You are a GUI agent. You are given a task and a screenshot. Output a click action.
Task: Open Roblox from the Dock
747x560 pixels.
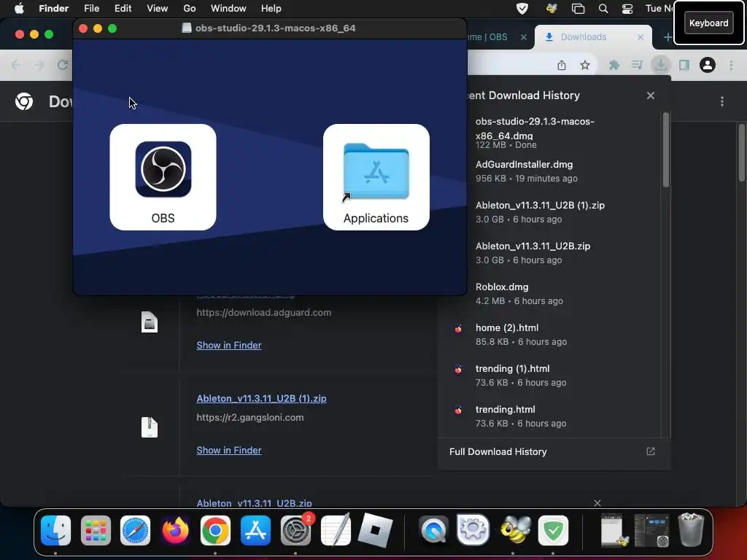[x=376, y=530]
